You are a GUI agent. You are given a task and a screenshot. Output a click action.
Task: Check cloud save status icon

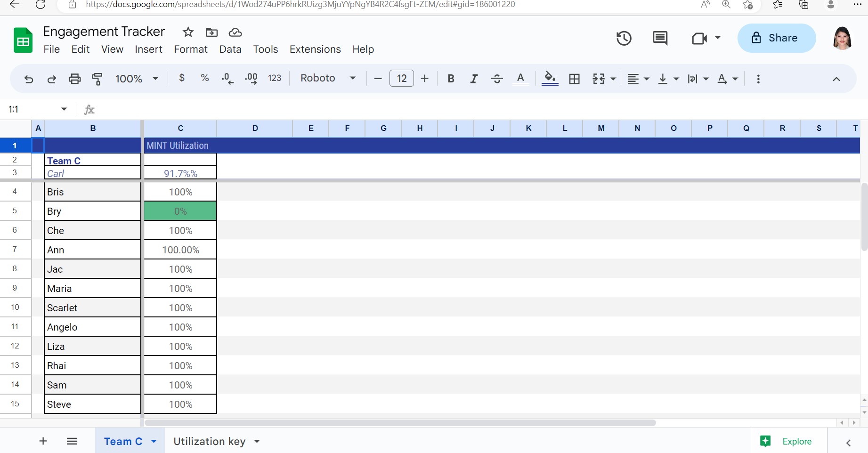point(235,32)
